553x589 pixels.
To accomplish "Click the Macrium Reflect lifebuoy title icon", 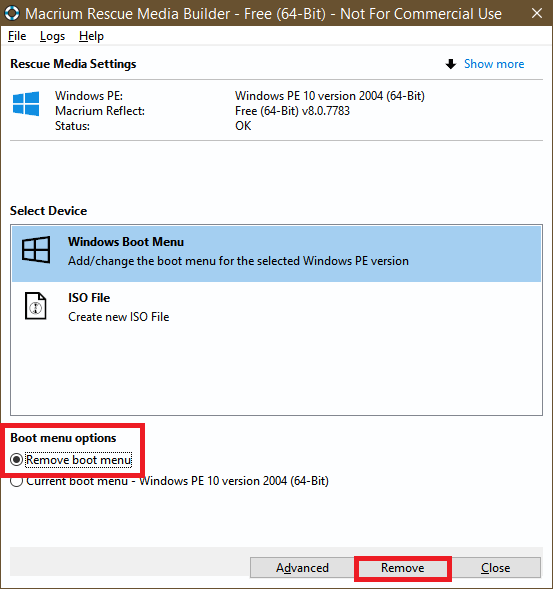I will point(12,13).
